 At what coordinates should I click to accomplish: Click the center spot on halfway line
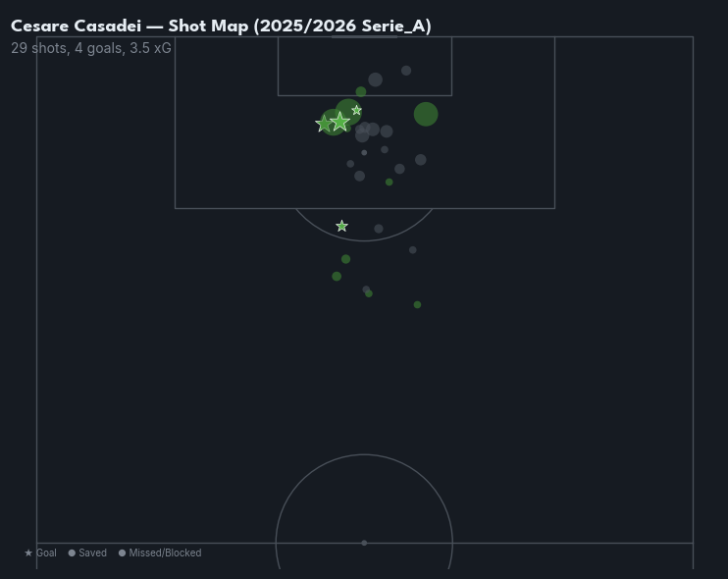364,543
